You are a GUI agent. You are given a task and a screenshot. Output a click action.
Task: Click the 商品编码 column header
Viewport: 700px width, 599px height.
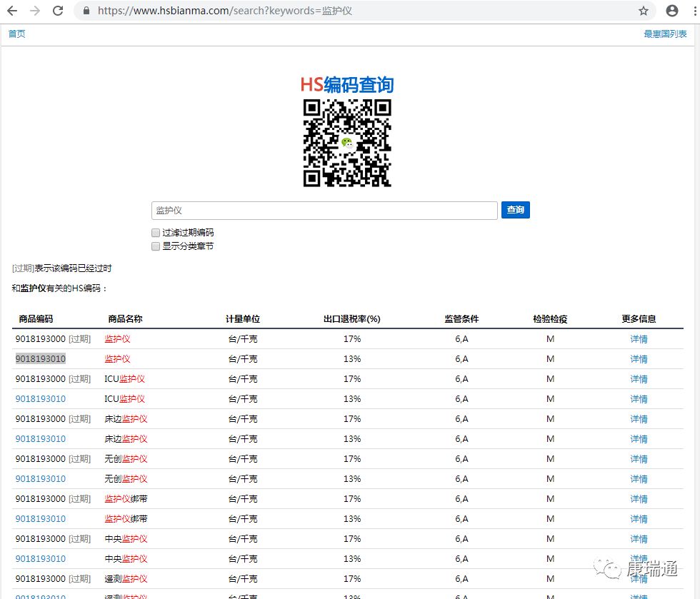pyautogui.click(x=36, y=318)
